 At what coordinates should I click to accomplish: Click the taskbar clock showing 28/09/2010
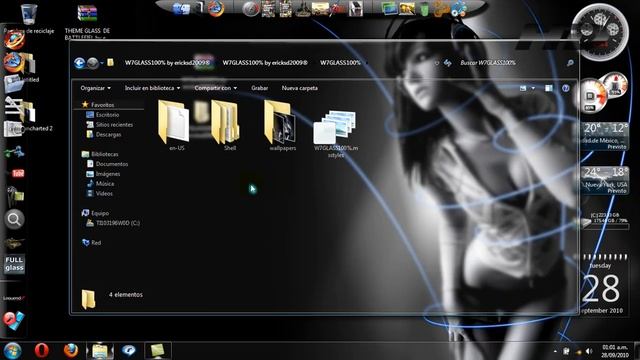(x=615, y=351)
